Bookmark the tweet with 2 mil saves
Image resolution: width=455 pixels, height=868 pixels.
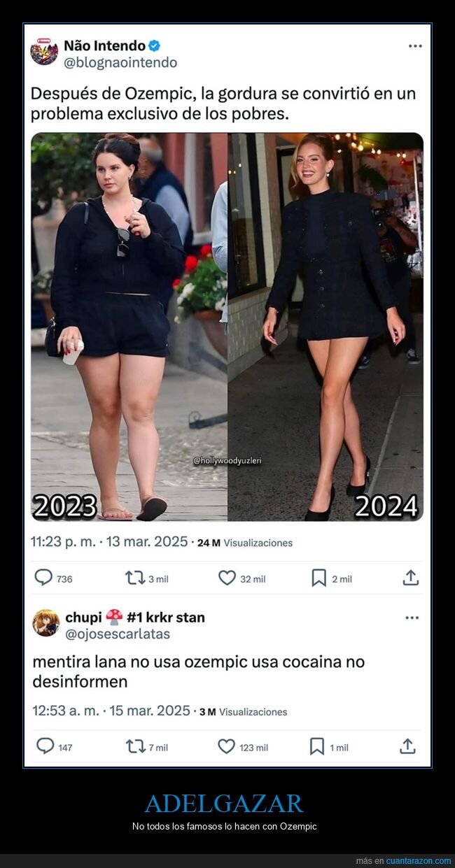tap(319, 578)
